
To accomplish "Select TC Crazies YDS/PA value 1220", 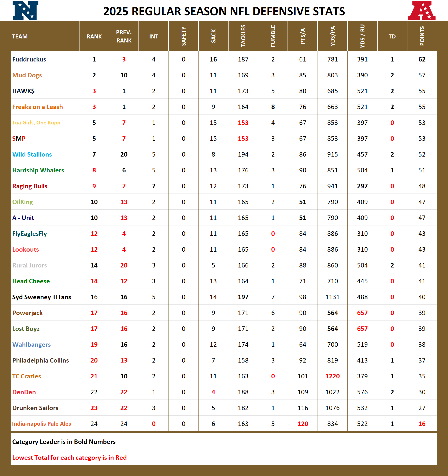I will (333, 376).
